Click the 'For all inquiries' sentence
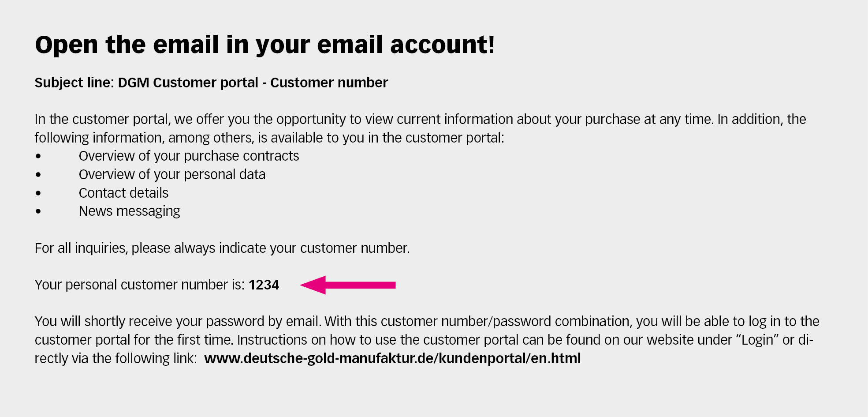The image size is (868, 417). click(222, 248)
